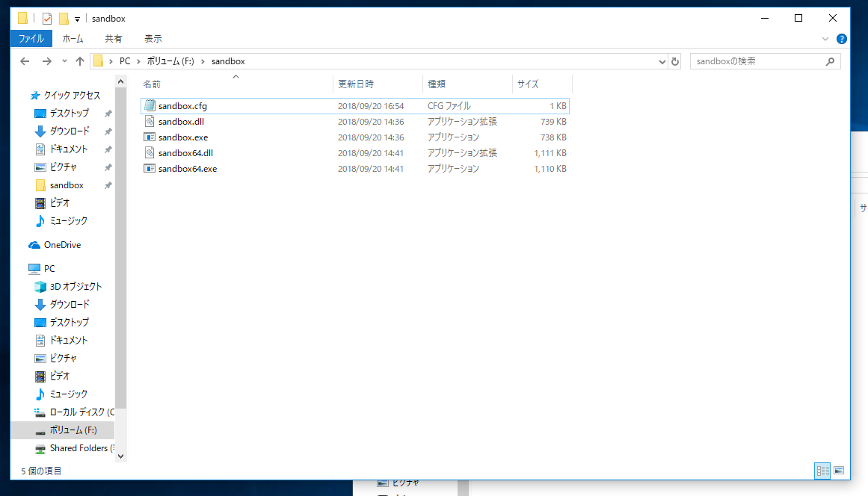
Task: Click the search magnifier icon
Action: 830,61
